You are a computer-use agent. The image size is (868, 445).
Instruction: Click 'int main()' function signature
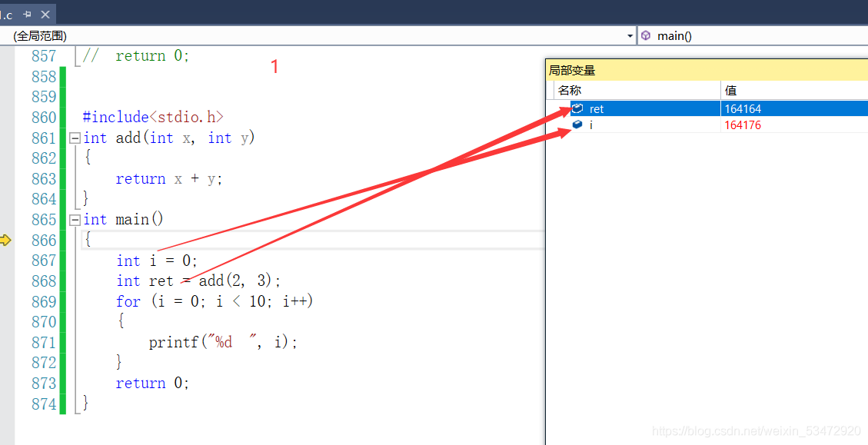(x=124, y=220)
